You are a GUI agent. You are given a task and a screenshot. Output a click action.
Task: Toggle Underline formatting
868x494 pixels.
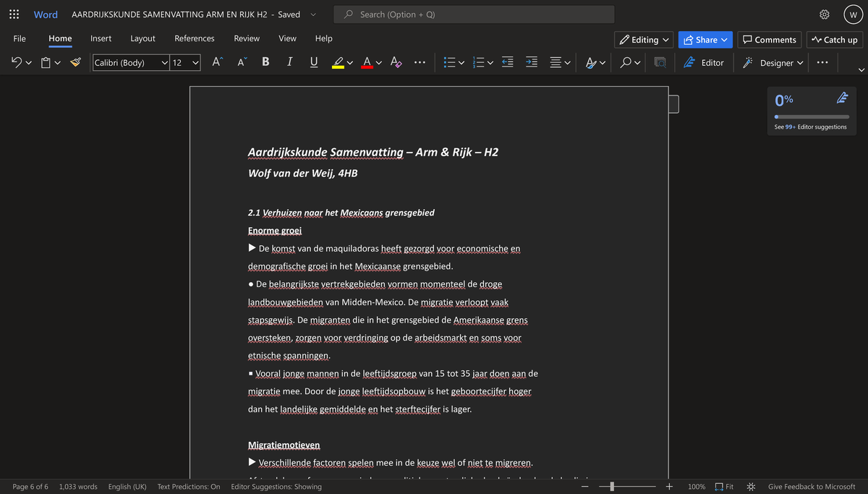(313, 62)
